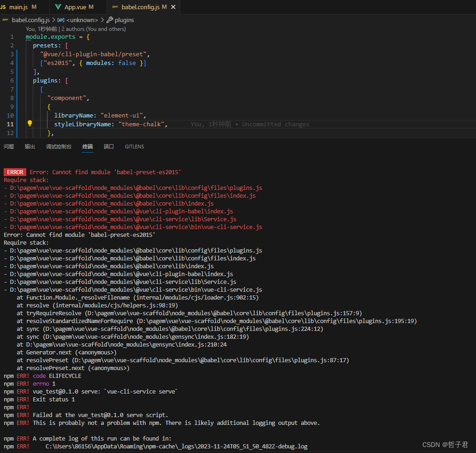Click babel.config.js in the breadcrumb
Screen dimensions: 476x453
tap(30, 20)
